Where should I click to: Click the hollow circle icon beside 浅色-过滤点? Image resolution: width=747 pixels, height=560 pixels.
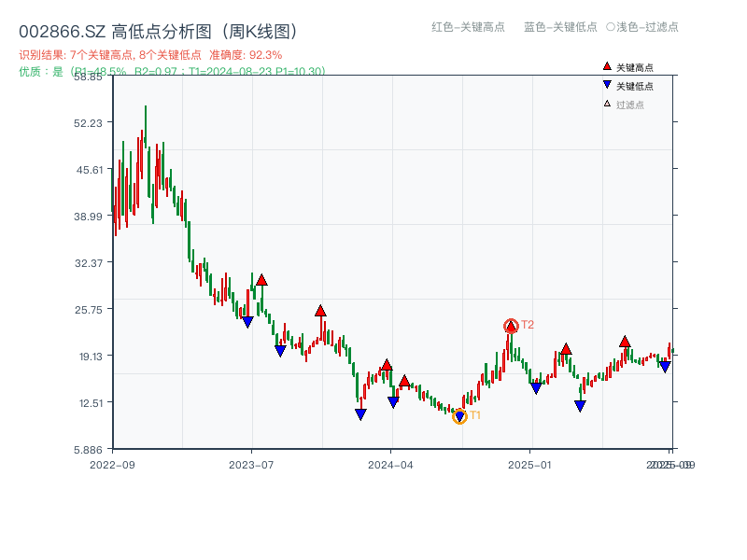coord(612,28)
